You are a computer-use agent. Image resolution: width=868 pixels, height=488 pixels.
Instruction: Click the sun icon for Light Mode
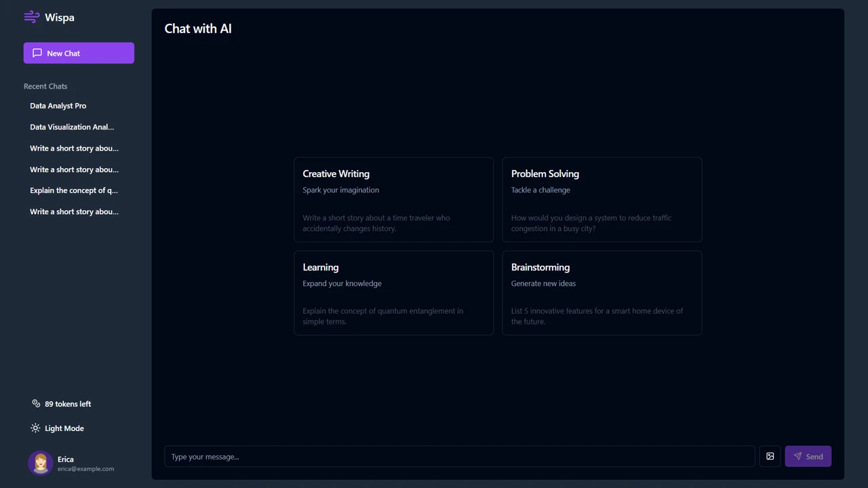pos(35,428)
